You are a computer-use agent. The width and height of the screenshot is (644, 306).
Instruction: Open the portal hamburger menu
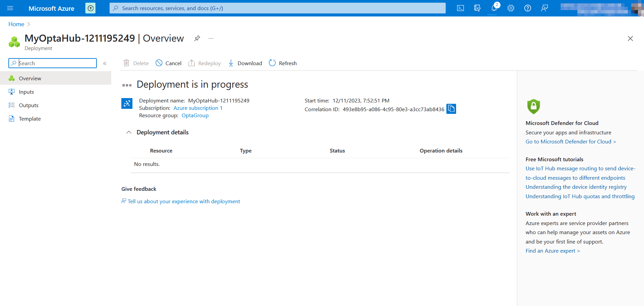click(10, 8)
